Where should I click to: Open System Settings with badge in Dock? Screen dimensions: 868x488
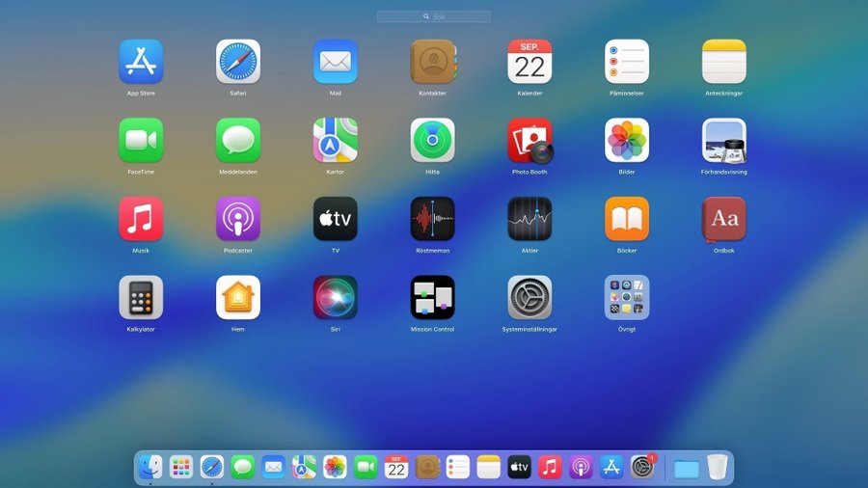[642, 467]
